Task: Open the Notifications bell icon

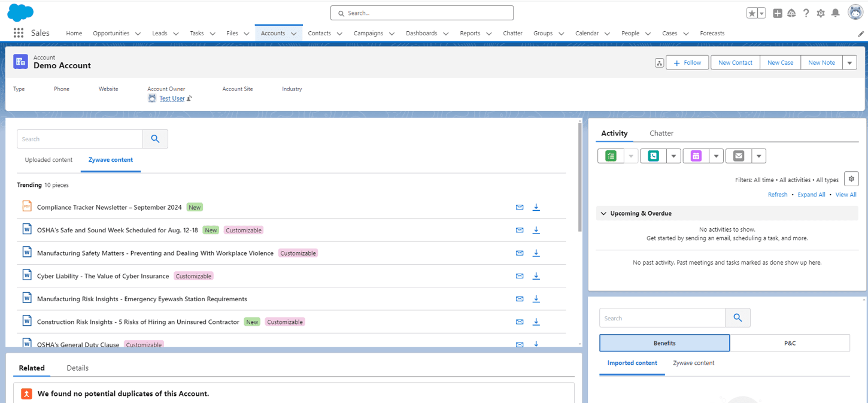Action: [x=836, y=13]
